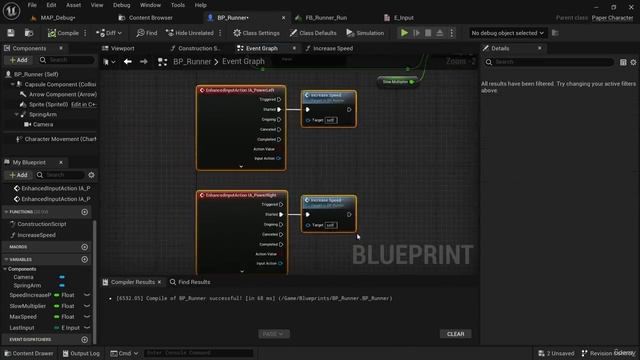Image resolution: width=640 pixels, height=360 pixels.
Task: Click the Browse to asset icon
Action: [x=29, y=33]
